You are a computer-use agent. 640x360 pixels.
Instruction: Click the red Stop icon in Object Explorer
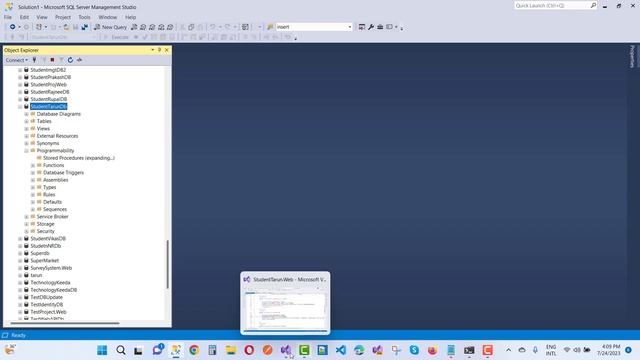(52, 60)
